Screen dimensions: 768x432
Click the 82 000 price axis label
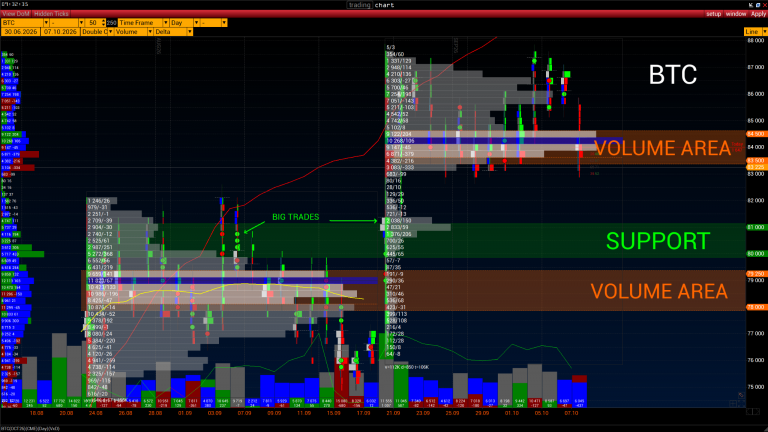pos(756,200)
